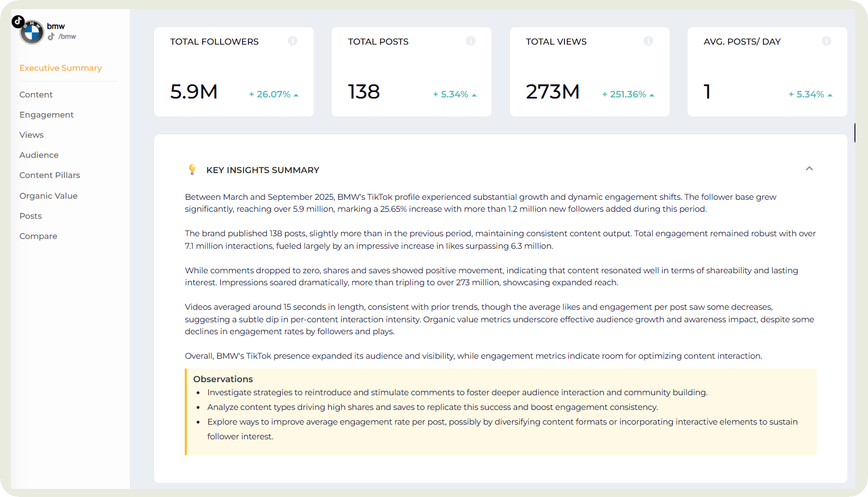
Task: Open the Engagement section in sidebar
Action: [46, 115]
